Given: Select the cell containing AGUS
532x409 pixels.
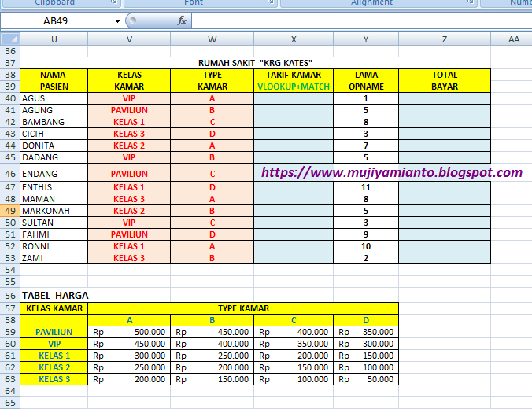Looking at the screenshot, I should click(54, 98).
